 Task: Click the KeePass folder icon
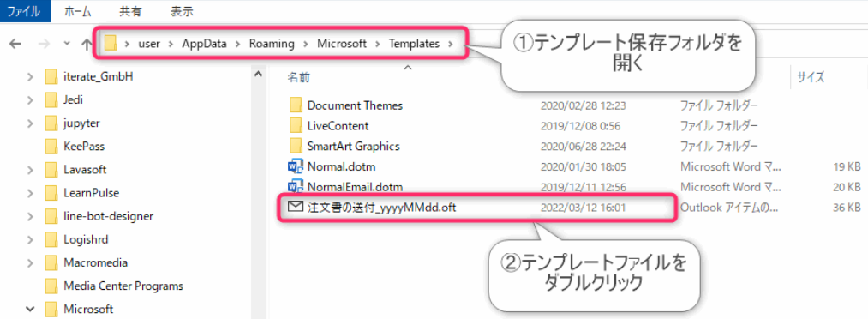point(51,146)
